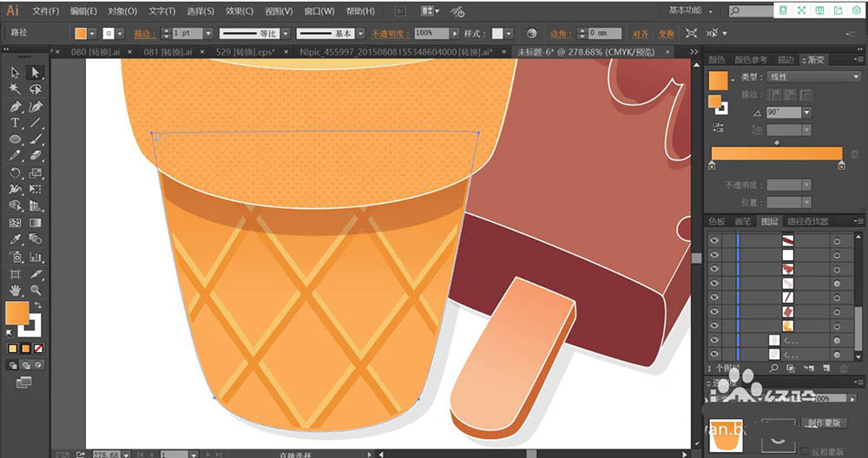Open the 窗口(W) menu
Image resolution: width=868 pixels, height=458 pixels.
click(319, 11)
